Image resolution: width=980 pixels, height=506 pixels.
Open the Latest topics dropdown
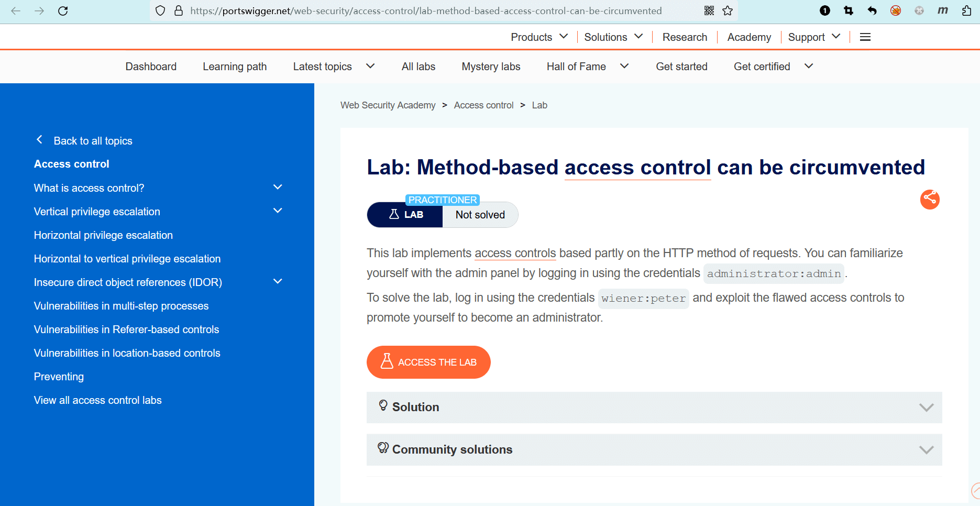coord(334,67)
